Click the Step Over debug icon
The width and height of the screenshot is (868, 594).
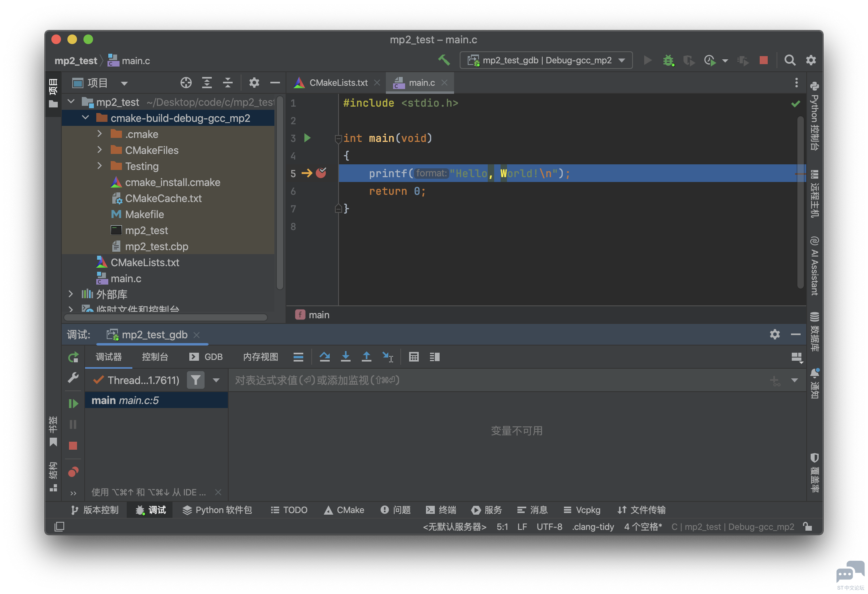pyautogui.click(x=324, y=358)
